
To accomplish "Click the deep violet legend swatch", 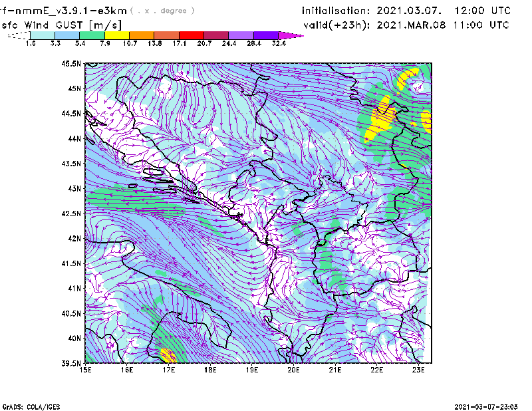I will click(265, 35).
